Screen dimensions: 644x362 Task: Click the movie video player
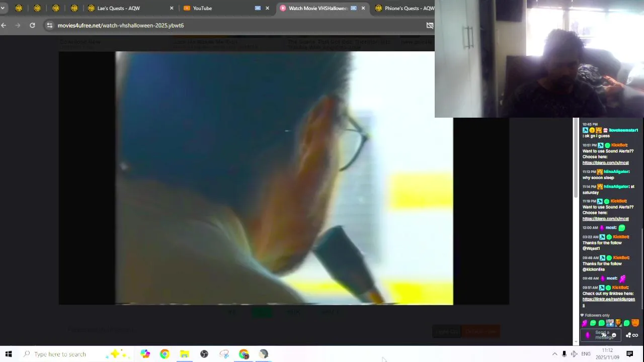coord(284,178)
